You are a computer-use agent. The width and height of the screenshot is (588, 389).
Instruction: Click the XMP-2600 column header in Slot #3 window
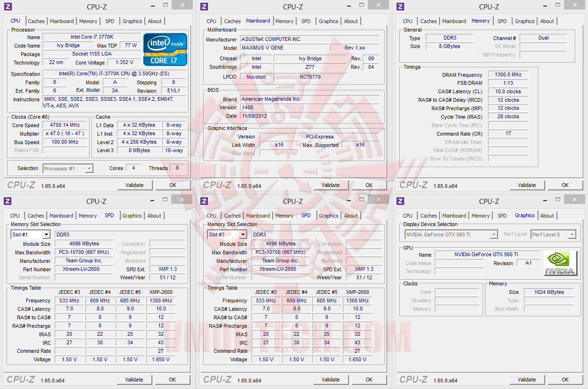[x=357, y=292]
